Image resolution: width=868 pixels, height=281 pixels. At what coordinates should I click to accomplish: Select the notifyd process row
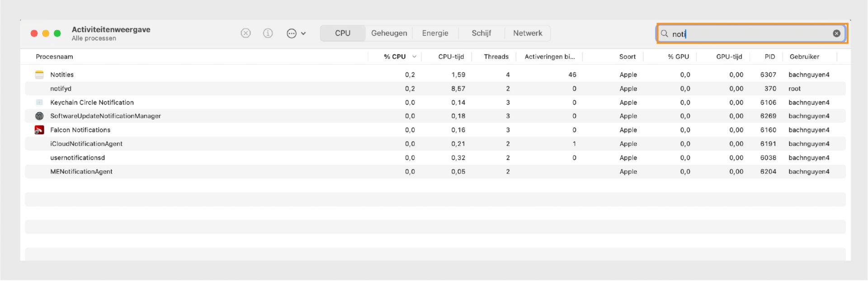435,89
